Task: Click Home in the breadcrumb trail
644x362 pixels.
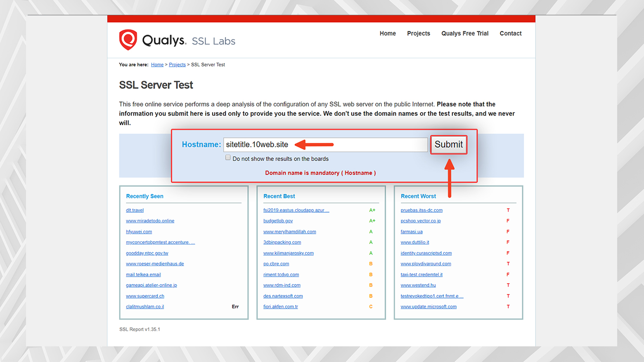Action: coord(157,64)
